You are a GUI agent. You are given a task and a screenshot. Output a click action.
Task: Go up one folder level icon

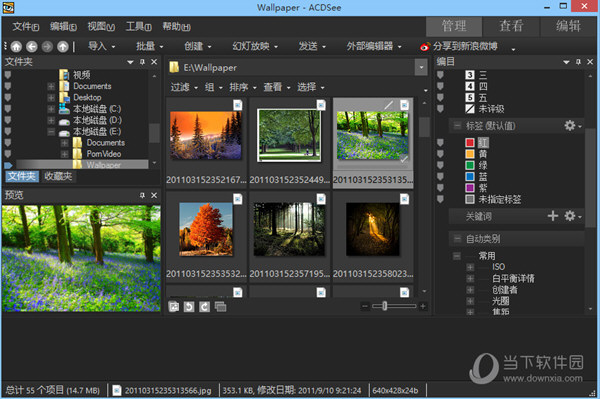pos(63,47)
